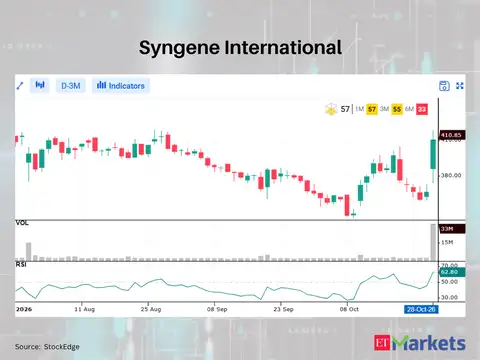
Task: Click the RSI 50.00 axis label
Action: (x=449, y=282)
